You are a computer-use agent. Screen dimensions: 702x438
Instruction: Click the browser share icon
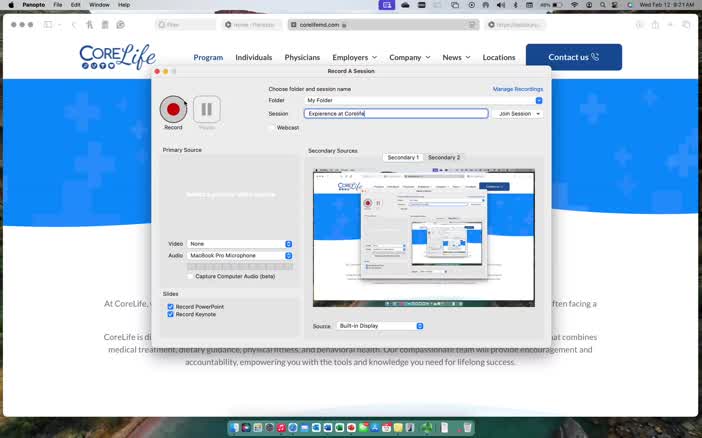pos(655,25)
